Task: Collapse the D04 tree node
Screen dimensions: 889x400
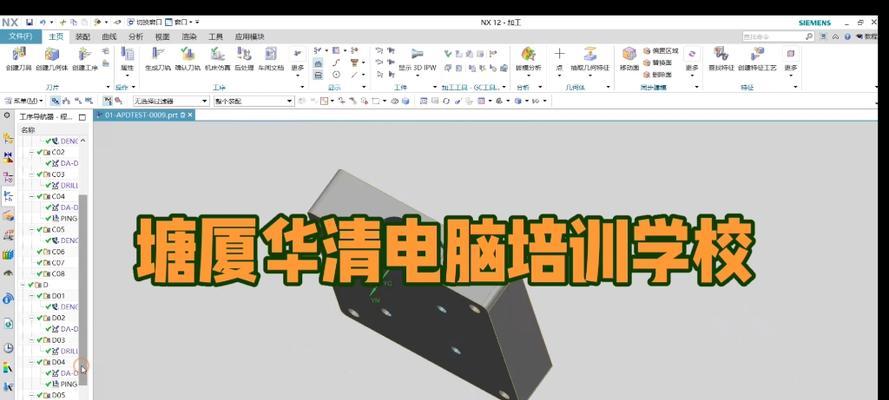Action: [32, 362]
